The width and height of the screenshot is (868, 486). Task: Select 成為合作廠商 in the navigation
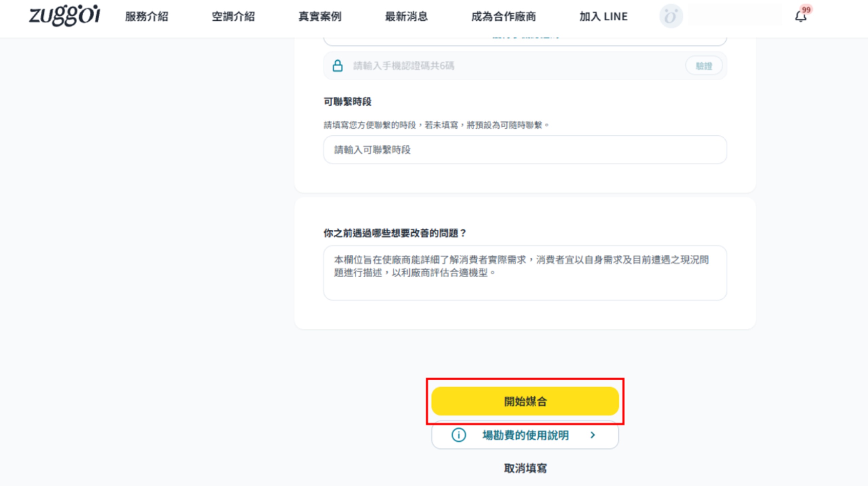tap(504, 16)
